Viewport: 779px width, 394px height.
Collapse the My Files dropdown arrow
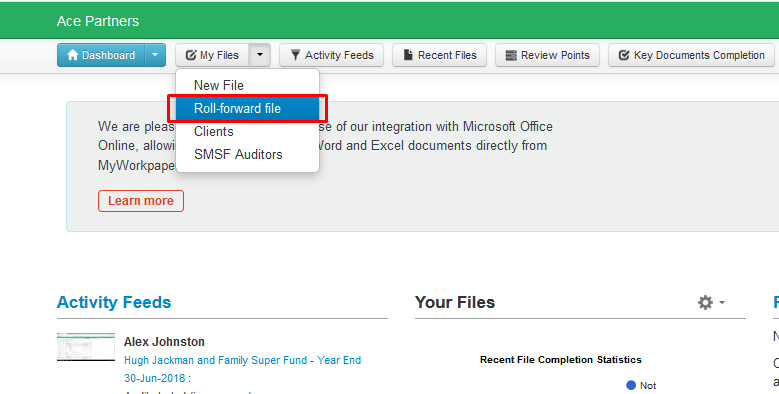(260, 55)
